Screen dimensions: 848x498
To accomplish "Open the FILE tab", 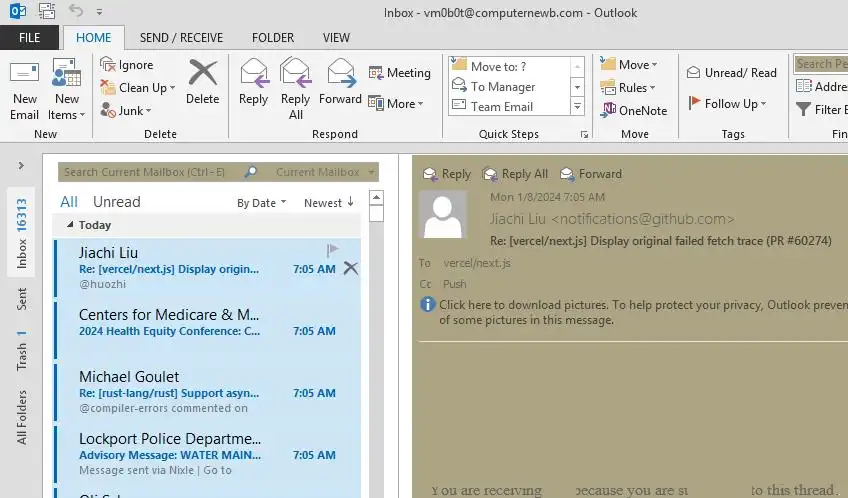I will (x=29, y=38).
